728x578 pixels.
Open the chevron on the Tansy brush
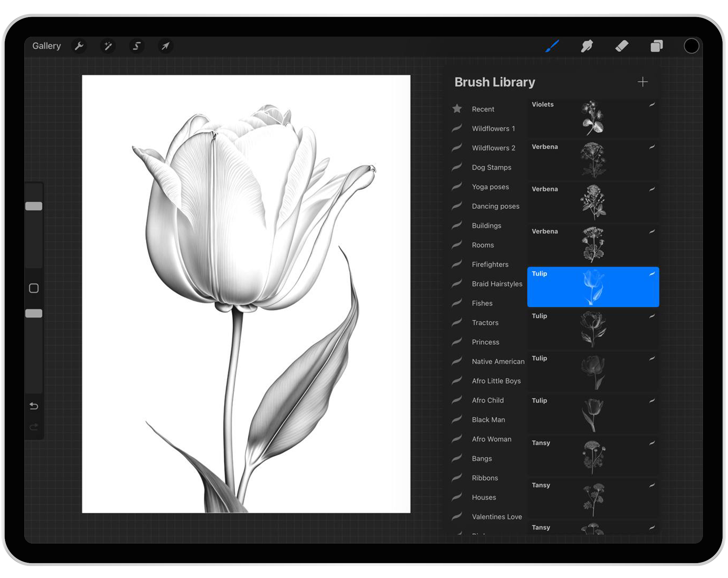tap(652, 444)
